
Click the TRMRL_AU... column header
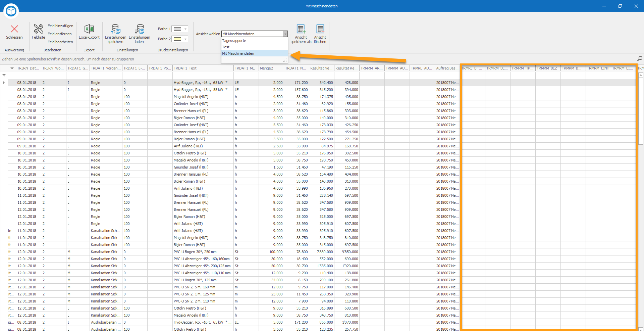[x=422, y=68]
